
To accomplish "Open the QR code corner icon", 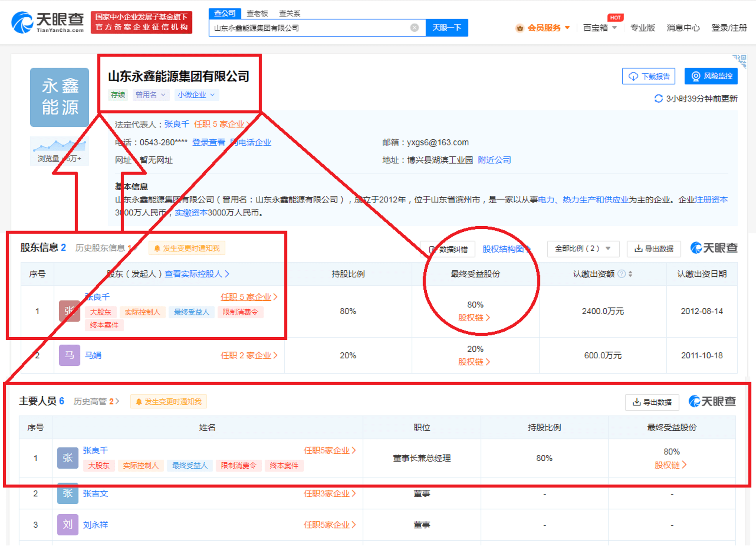I will click(739, 61).
